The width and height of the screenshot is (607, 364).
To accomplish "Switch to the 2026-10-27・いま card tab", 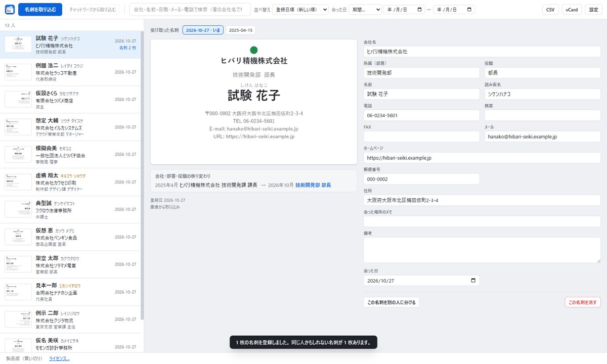I will pyautogui.click(x=203, y=30).
